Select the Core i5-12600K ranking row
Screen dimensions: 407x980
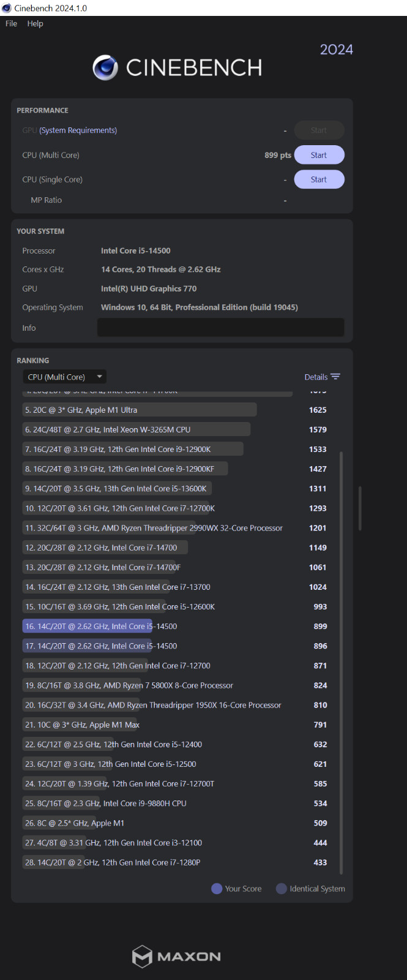(x=176, y=606)
